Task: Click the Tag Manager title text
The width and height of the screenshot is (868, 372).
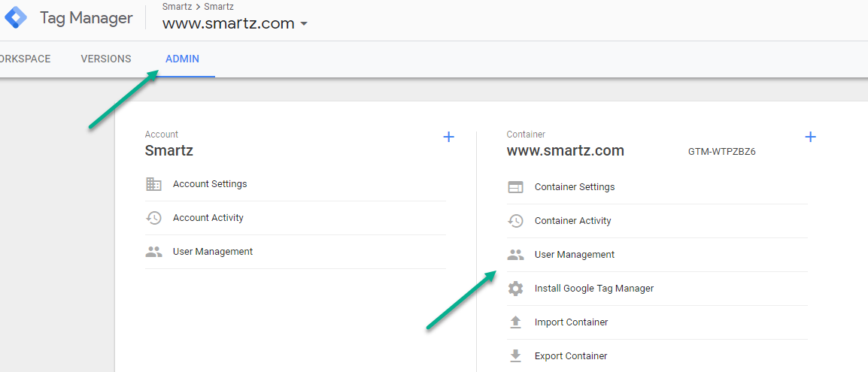Action: 86,18
